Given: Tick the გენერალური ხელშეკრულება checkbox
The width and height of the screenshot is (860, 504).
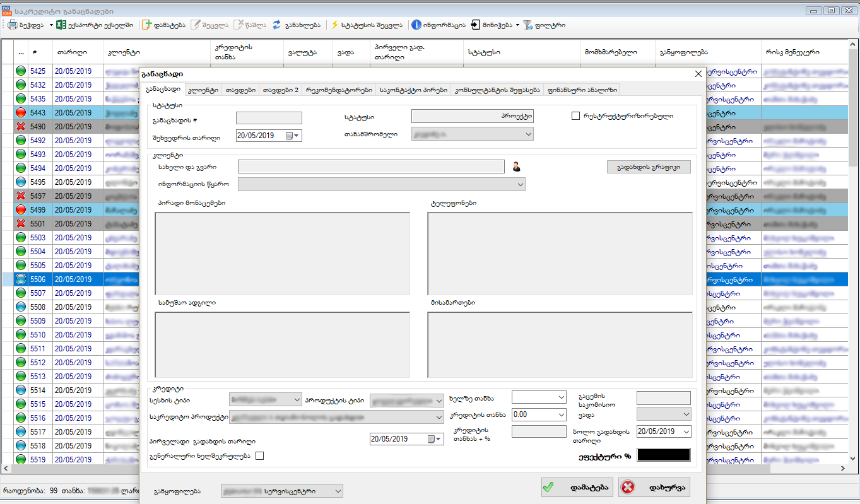Looking at the screenshot, I should pyautogui.click(x=259, y=456).
